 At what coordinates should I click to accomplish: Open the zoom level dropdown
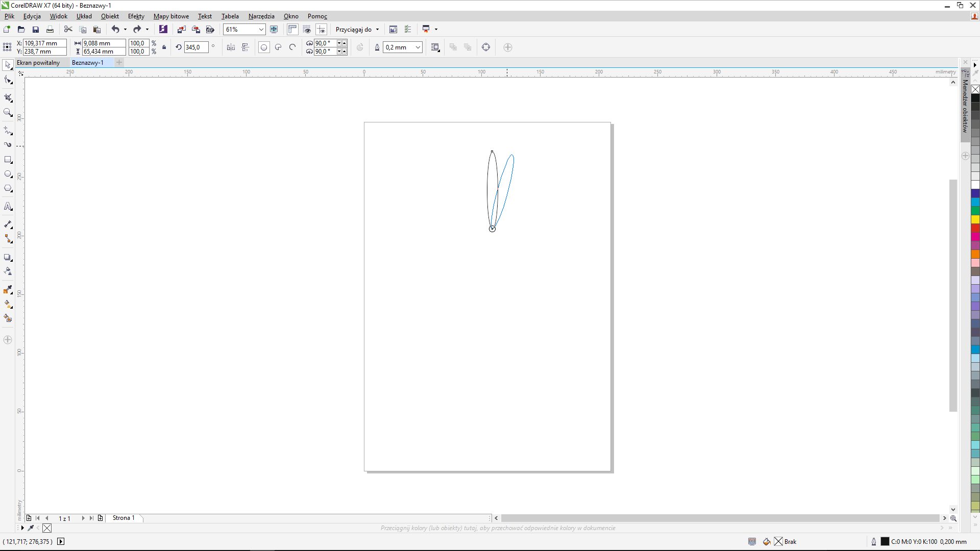click(261, 30)
